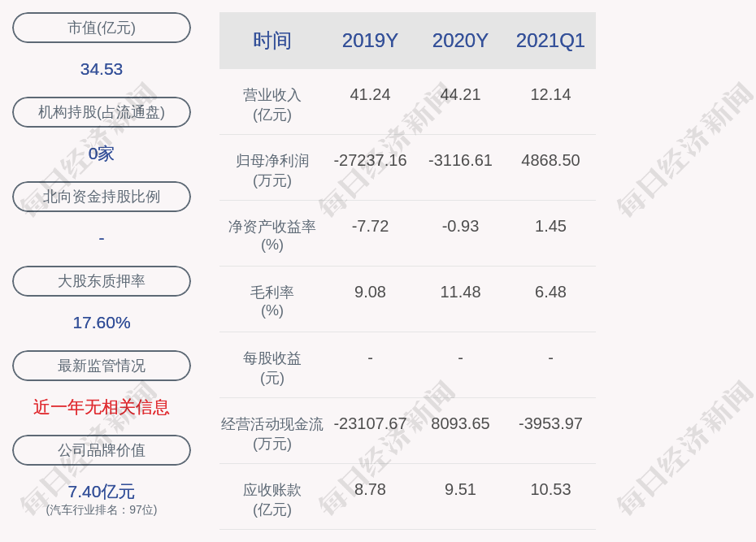Click the red 近一年无相关信息 text
756x542 pixels.
pos(102,408)
